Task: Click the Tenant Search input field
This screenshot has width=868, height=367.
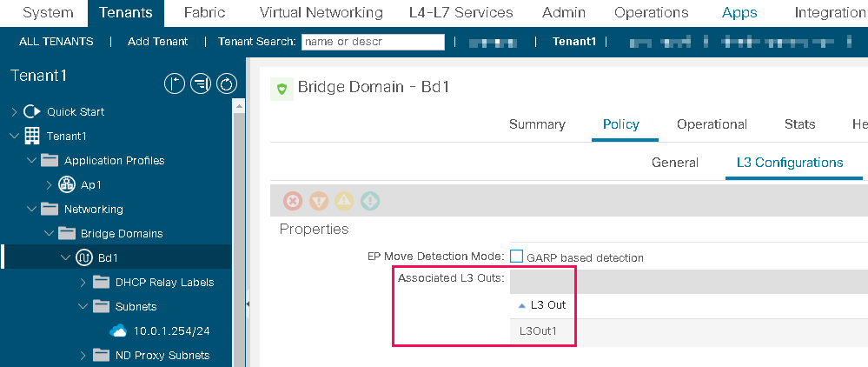Action: [373, 42]
